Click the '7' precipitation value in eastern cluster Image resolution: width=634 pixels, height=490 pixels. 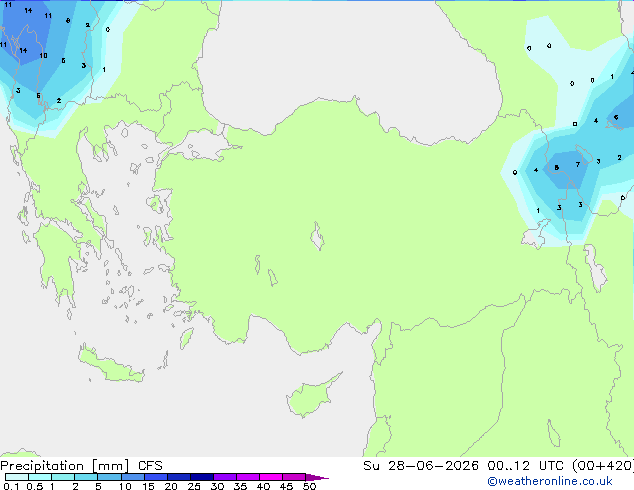[x=578, y=165]
